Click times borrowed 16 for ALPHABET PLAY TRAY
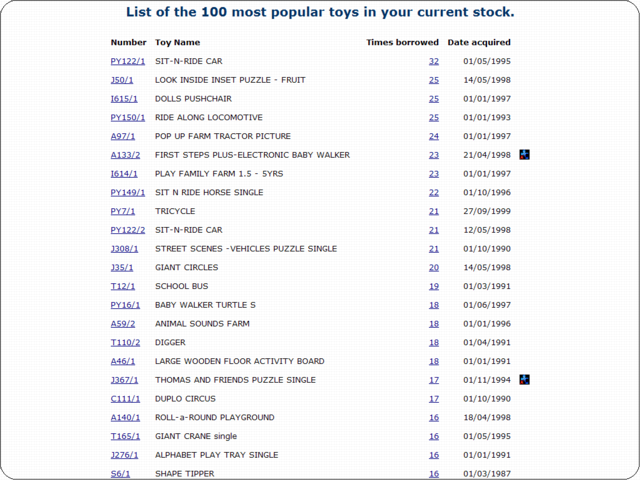 (x=434, y=456)
